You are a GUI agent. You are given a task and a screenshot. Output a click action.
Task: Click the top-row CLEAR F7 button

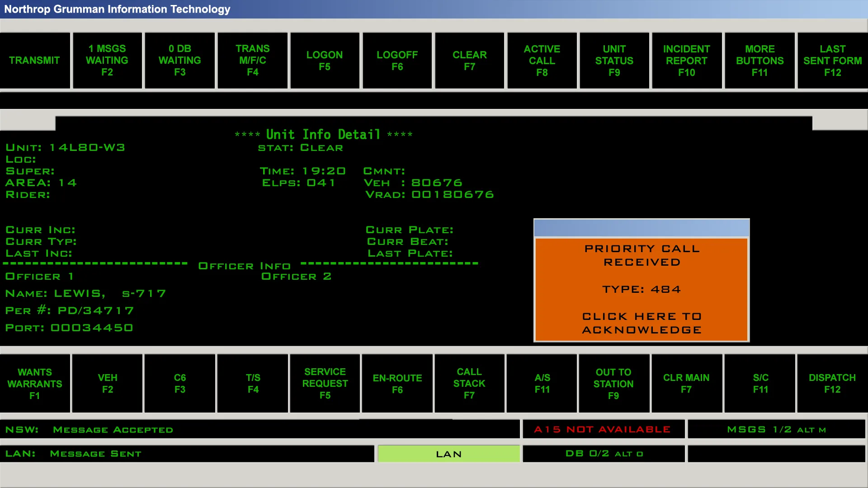coord(469,61)
